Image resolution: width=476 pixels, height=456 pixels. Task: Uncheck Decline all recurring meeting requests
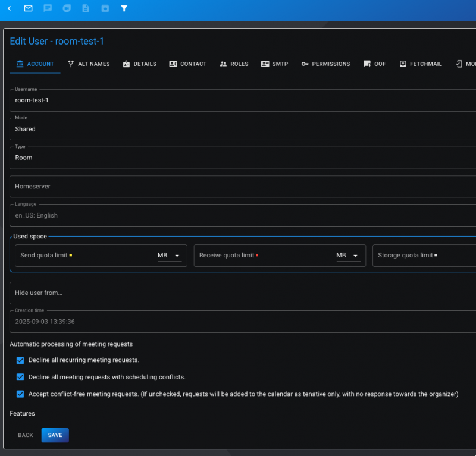pyautogui.click(x=20, y=360)
